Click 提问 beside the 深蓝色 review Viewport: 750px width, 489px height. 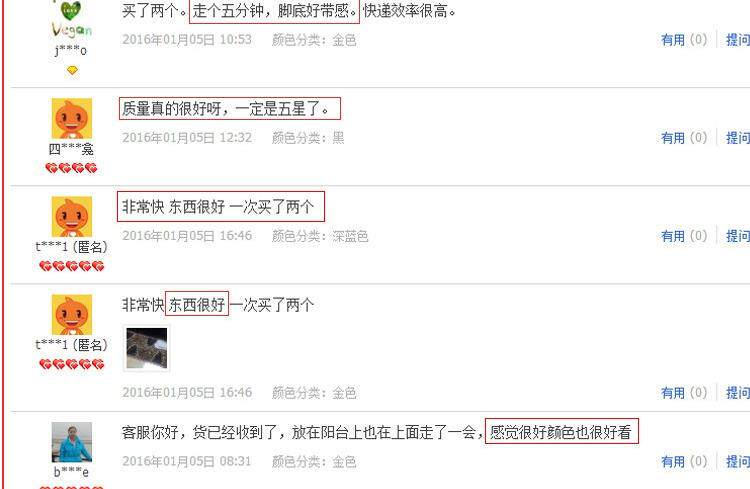(x=738, y=236)
